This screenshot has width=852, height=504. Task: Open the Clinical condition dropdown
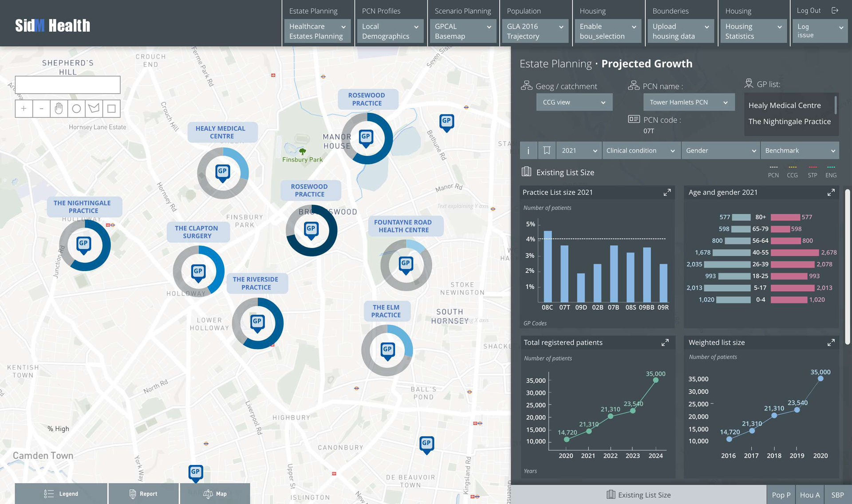(640, 150)
